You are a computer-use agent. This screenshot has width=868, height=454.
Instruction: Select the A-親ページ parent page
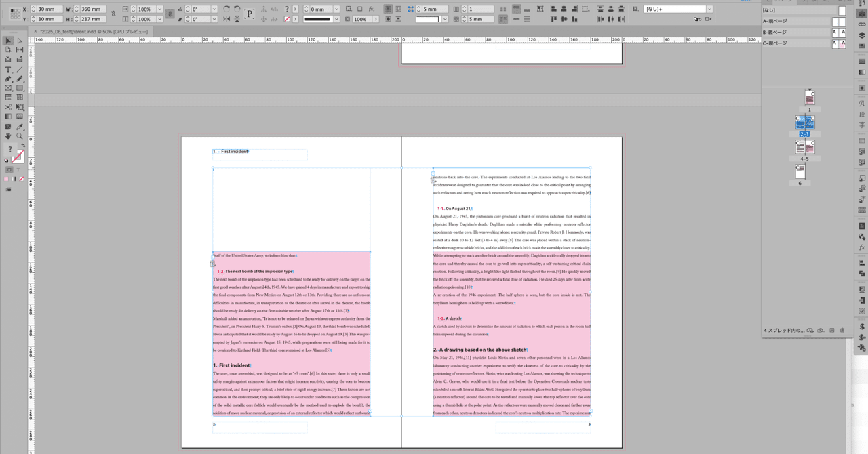tap(774, 21)
